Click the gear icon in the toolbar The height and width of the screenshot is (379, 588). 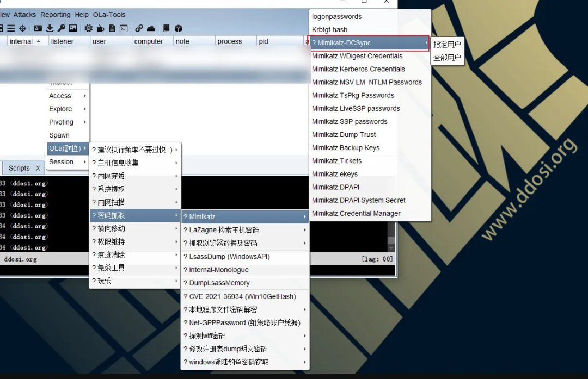click(89, 28)
